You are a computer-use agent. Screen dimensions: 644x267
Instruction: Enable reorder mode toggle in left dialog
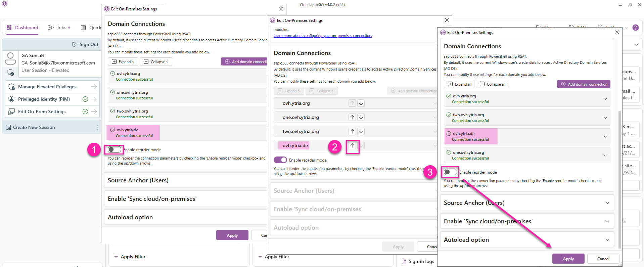coord(114,149)
